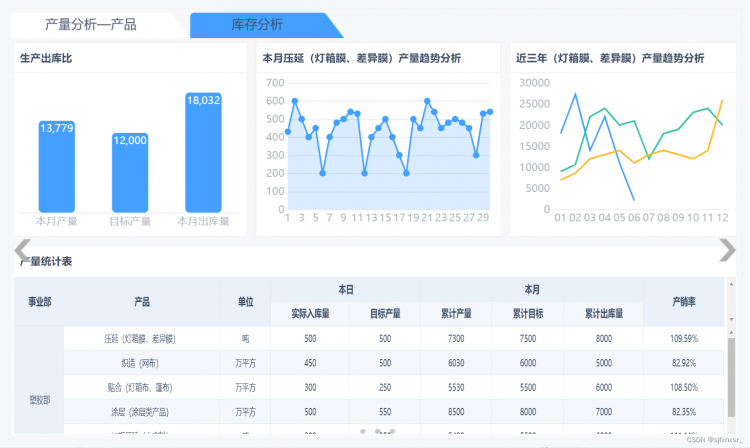
Task: Click the 本月压延 产量趋势分析 chart title
Action: click(x=362, y=58)
